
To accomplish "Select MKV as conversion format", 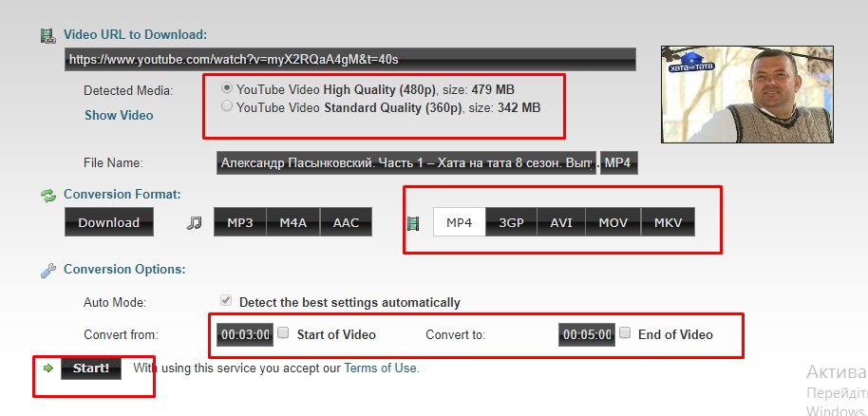I will point(668,223).
